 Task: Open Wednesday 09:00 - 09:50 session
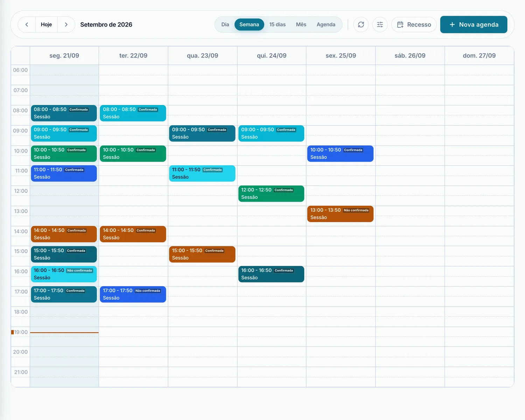(x=202, y=133)
